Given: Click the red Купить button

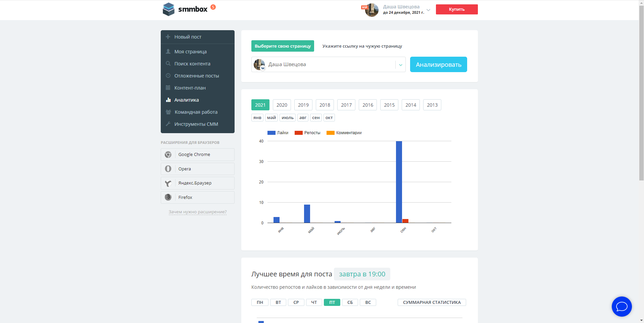Looking at the screenshot, I should pos(457,9).
